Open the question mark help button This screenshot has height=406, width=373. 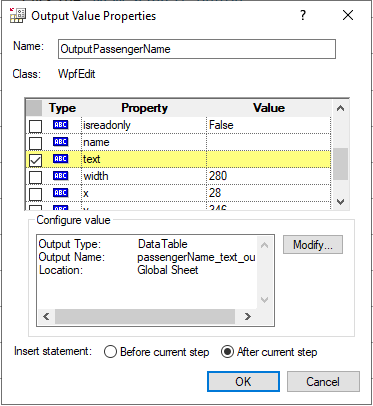tap(303, 15)
